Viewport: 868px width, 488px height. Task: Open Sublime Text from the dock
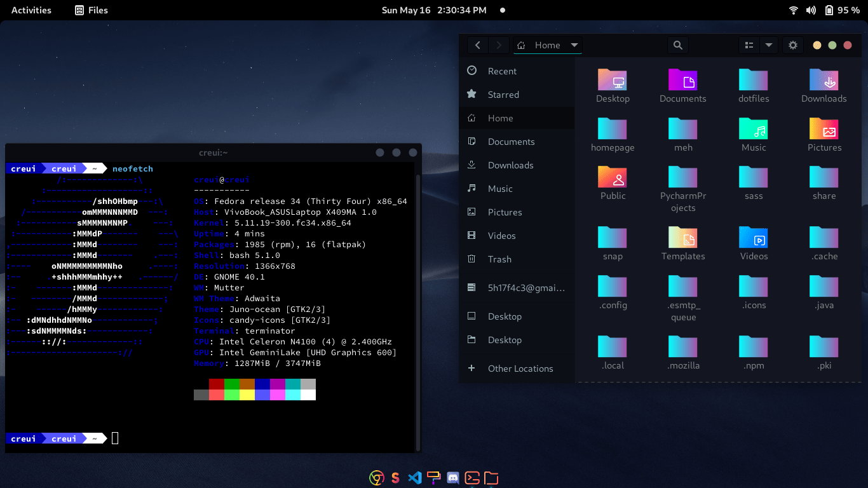pos(395,478)
